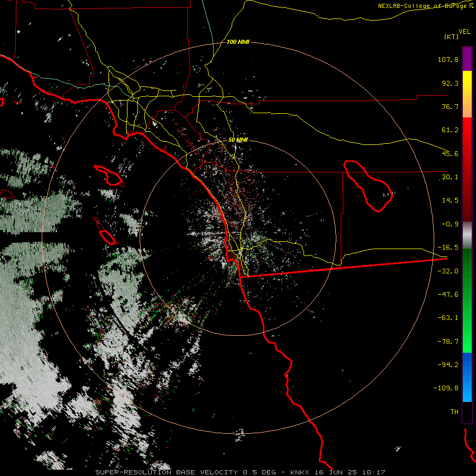476x476 pixels.
Task: Click the -0.9 velocity scale value
Action: (450, 224)
